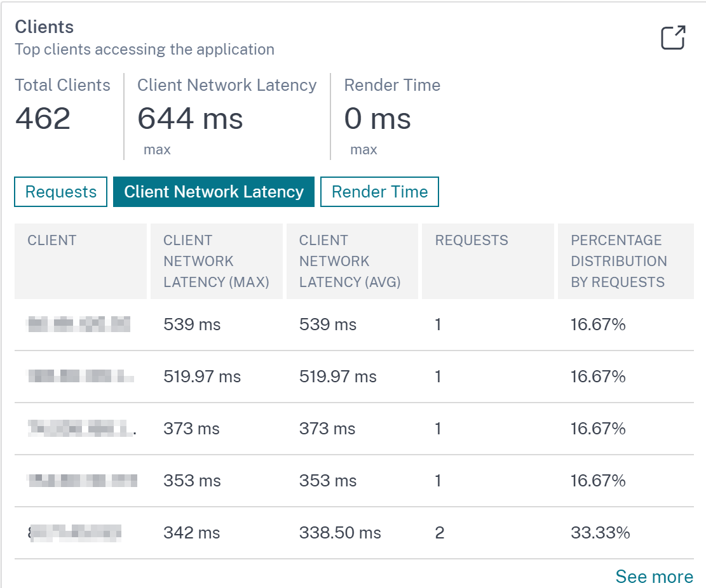The height and width of the screenshot is (588, 706).
Task: Select the 33.33% distribution cell
Action: [600, 533]
